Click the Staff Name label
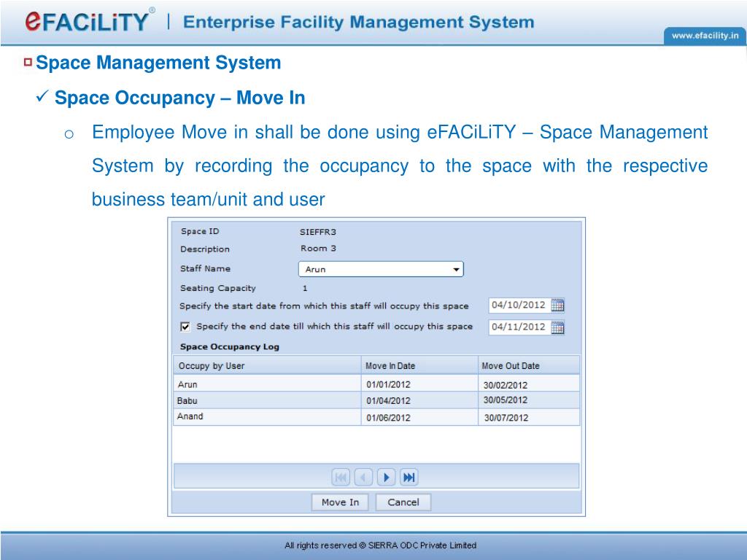 tap(205, 268)
